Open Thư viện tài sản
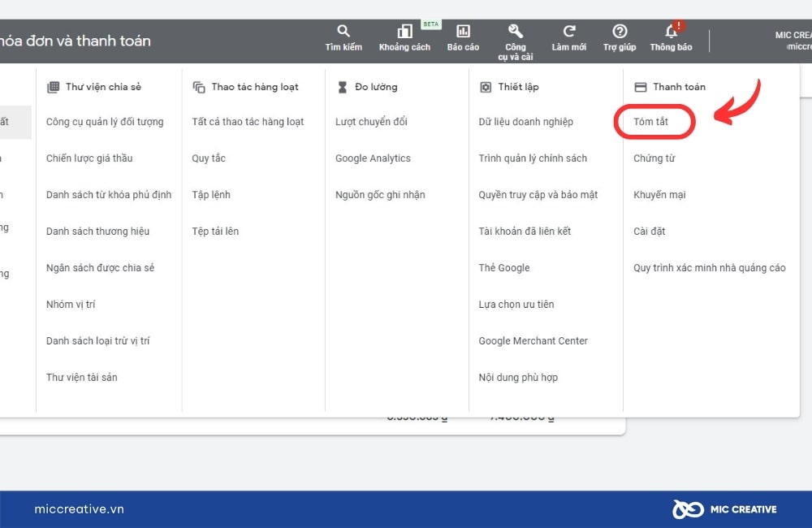 [x=81, y=377]
